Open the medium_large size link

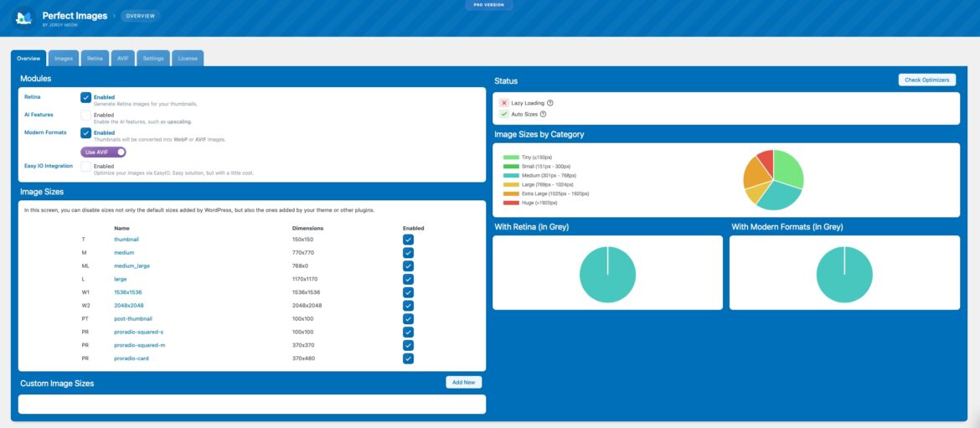[x=132, y=266]
